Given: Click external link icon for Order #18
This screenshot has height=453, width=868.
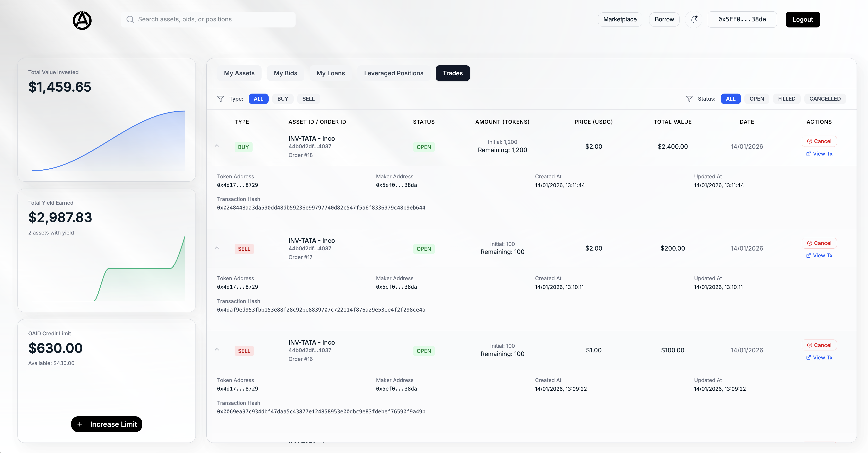Looking at the screenshot, I should 808,154.
